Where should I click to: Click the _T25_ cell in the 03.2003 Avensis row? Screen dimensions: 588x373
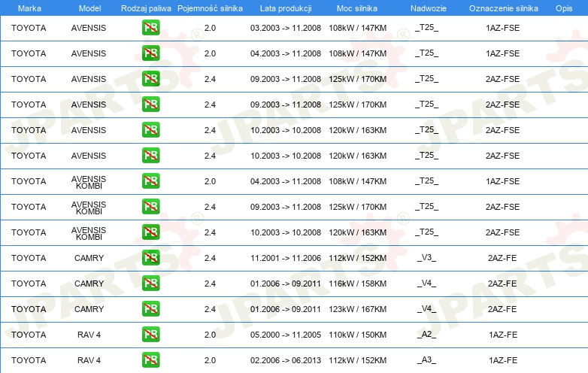click(427, 27)
